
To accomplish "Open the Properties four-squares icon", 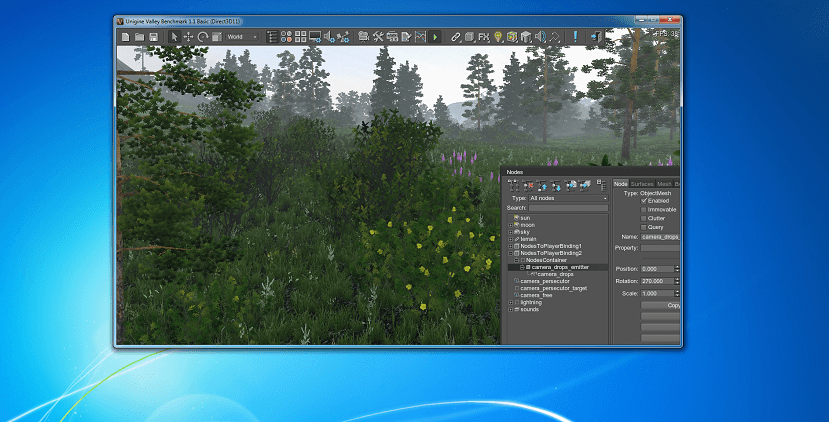I will pyautogui.click(x=300, y=36).
